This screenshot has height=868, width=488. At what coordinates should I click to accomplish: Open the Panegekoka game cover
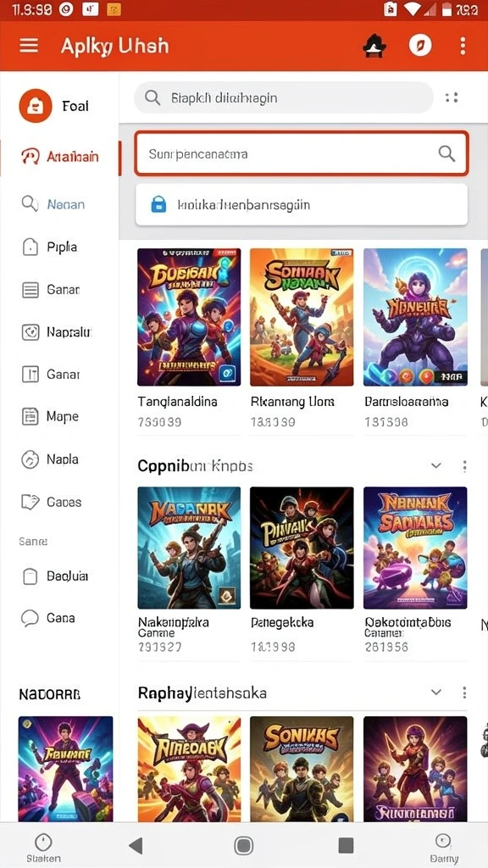click(x=302, y=548)
